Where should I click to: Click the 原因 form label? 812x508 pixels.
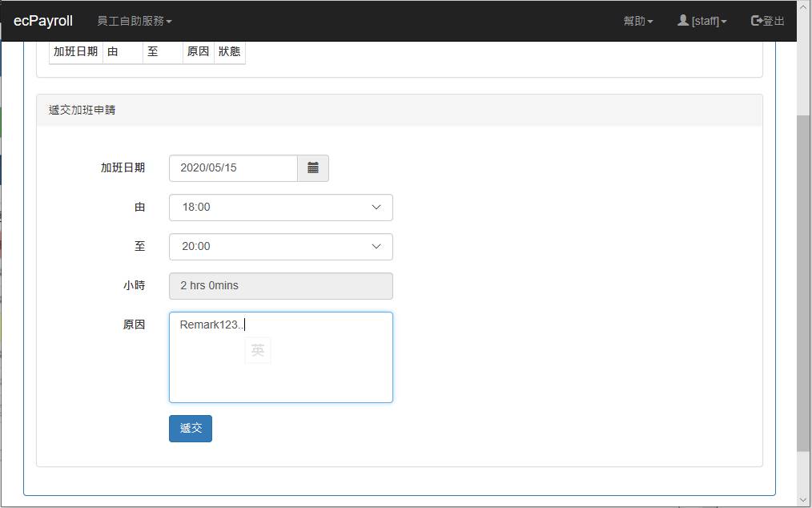coord(134,325)
